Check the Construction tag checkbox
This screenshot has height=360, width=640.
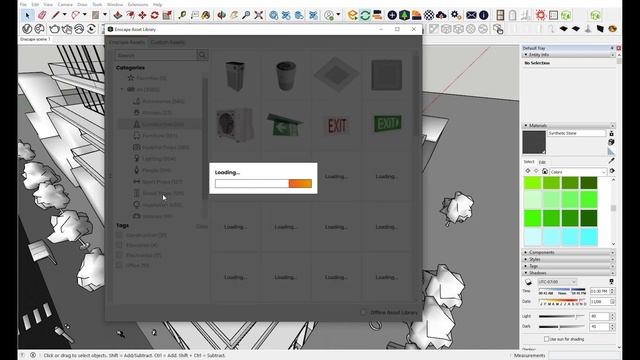click(119, 235)
